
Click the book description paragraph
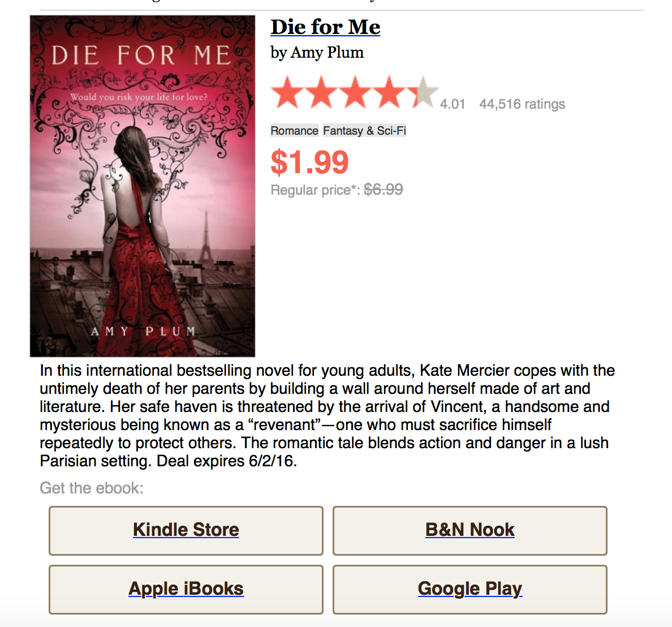327,416
